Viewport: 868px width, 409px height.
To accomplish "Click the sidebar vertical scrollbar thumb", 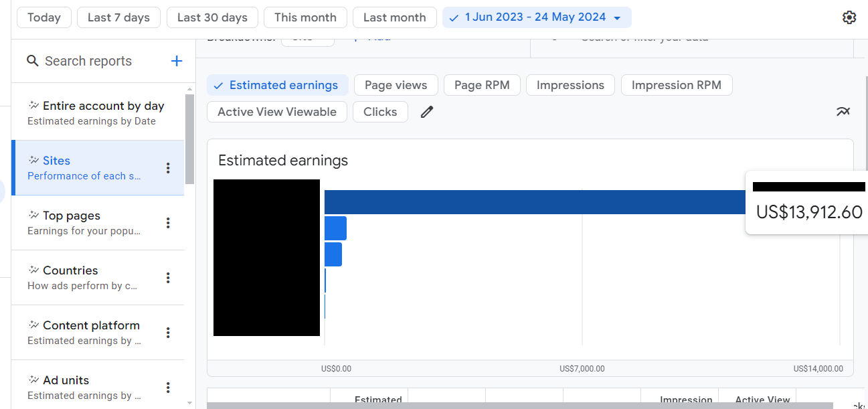I will coord(189,139).
